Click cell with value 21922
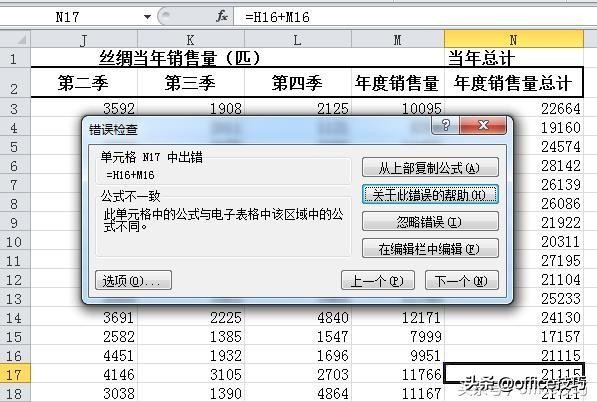This screenshot has height=402, width=597. [548, 223]
